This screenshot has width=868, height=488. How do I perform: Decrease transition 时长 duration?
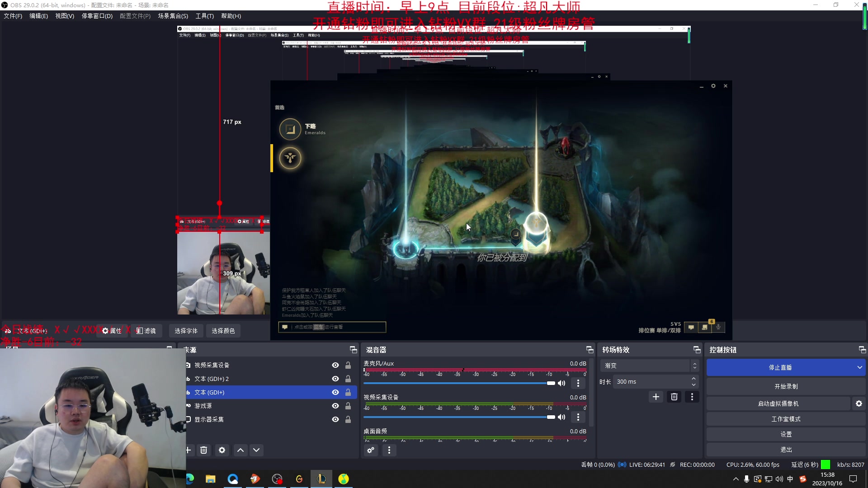(x=694, y=385)
